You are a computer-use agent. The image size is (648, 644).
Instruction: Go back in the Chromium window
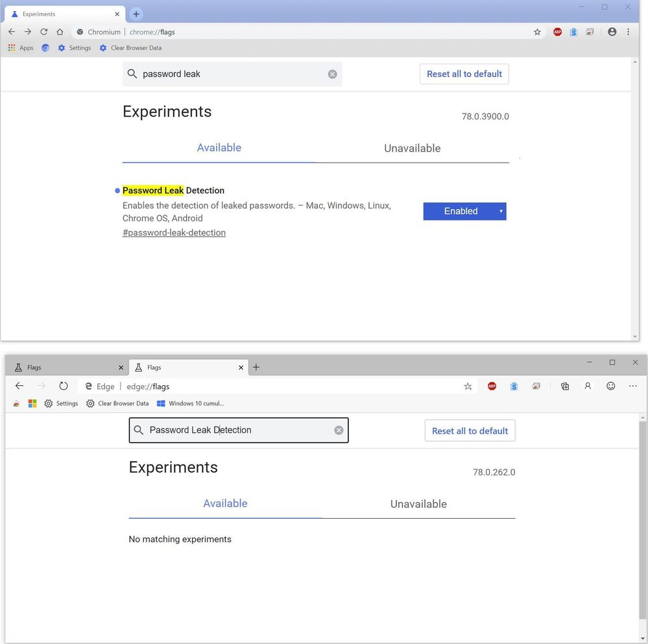(12, 32)
